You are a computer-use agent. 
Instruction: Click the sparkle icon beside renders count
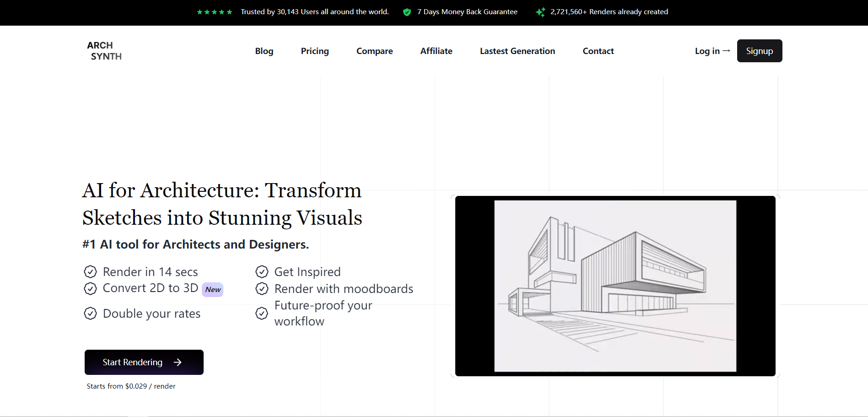540,12
